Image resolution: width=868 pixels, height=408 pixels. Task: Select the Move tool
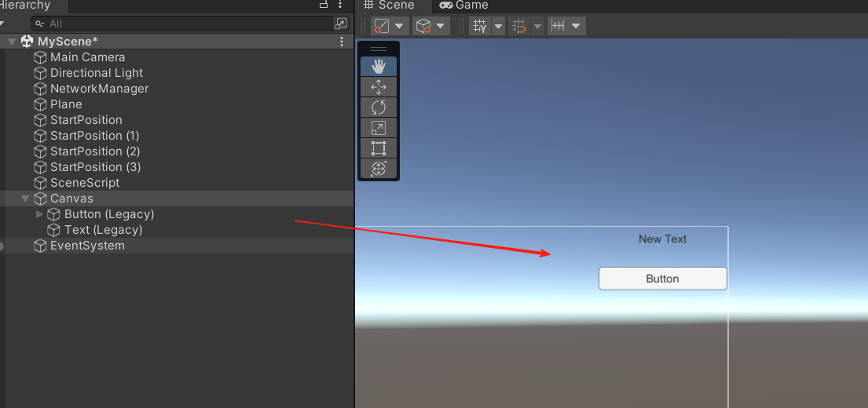(x=379, y=87)
